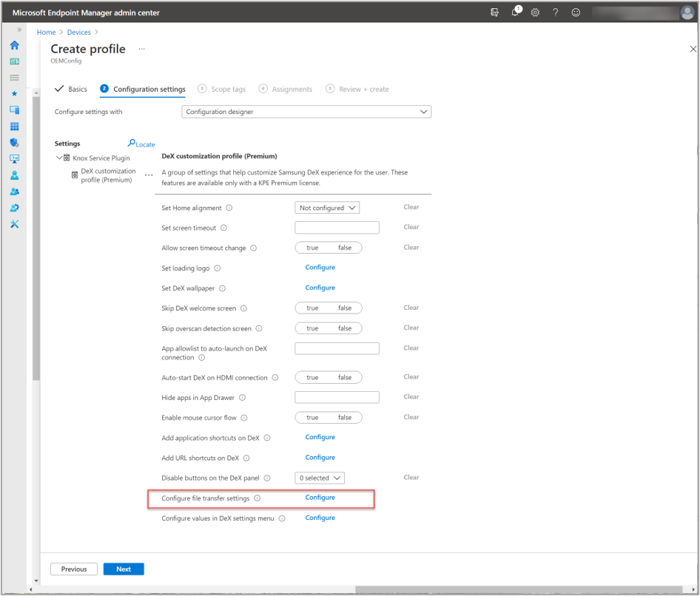Open Groups icon in sidebar
700x596 pixels.
coord(14,192)
